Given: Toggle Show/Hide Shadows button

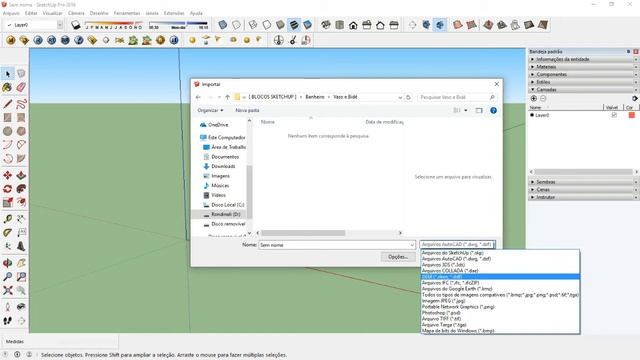Looking at the screenshot, I should 76,25.
